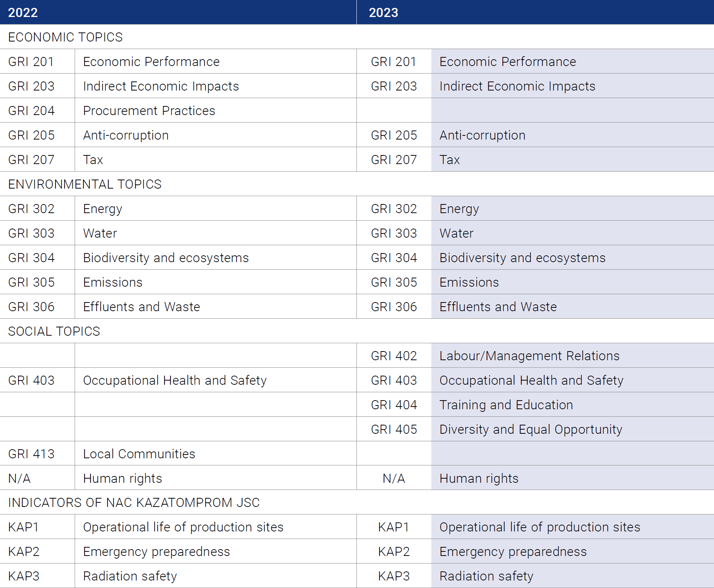The width and height of the screenshot is (714, 588).
Task: Select the GRI 402 code cell
Action: pos(394,356)
